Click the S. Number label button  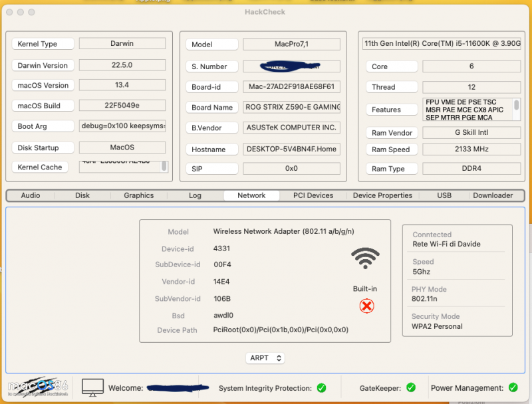pos(212,66)
